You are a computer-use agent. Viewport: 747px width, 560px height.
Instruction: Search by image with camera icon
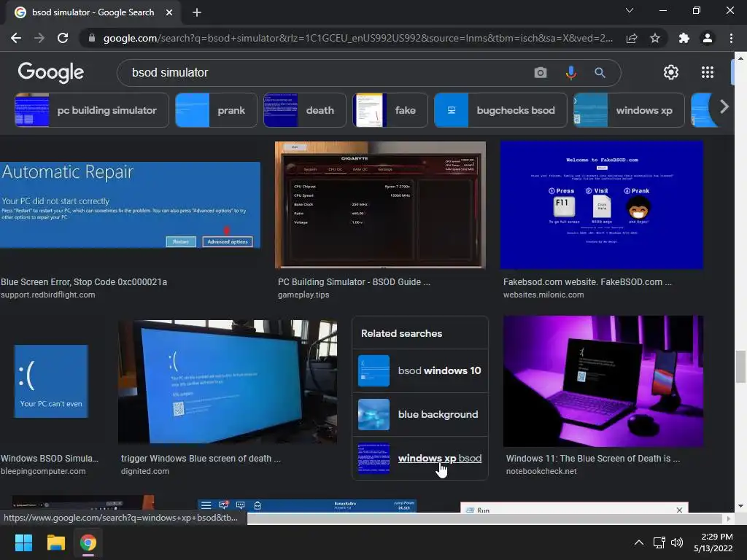541,72
